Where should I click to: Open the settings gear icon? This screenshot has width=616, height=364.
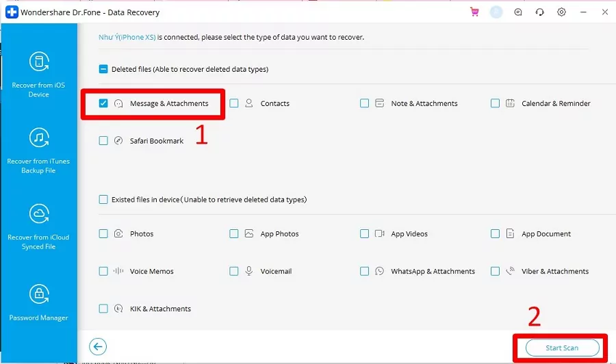pos(561,12)
